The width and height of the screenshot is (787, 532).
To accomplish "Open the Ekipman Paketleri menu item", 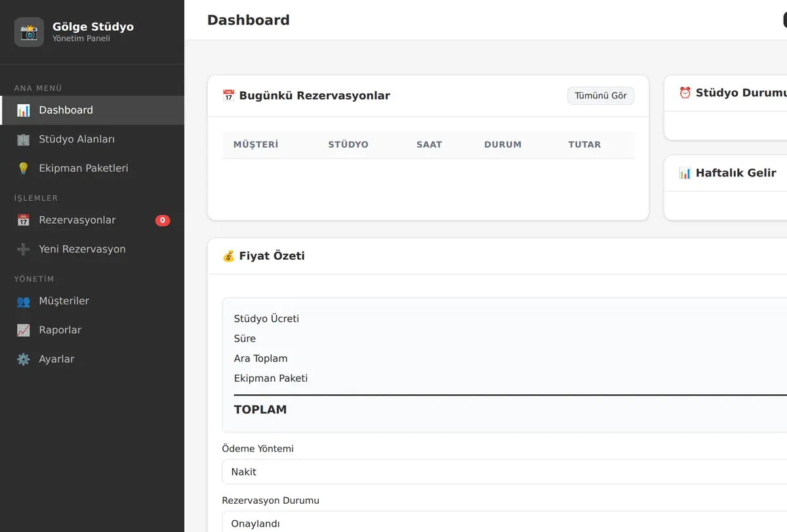I will (x=92, y=169).
